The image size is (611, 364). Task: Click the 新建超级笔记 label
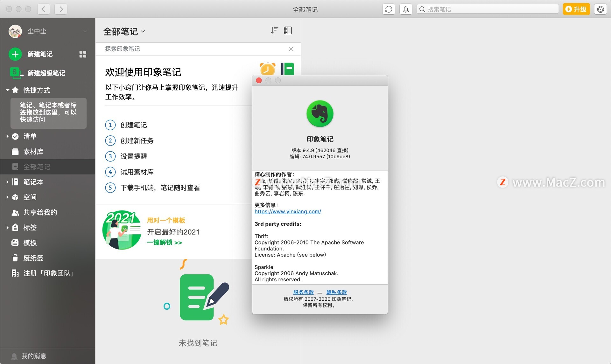[x=46, y=73]
